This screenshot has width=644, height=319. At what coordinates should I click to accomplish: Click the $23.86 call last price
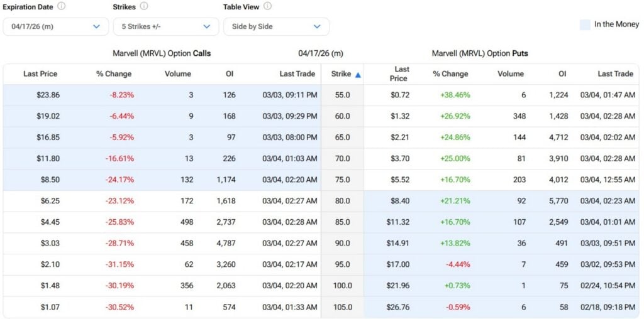coord(47,95)
